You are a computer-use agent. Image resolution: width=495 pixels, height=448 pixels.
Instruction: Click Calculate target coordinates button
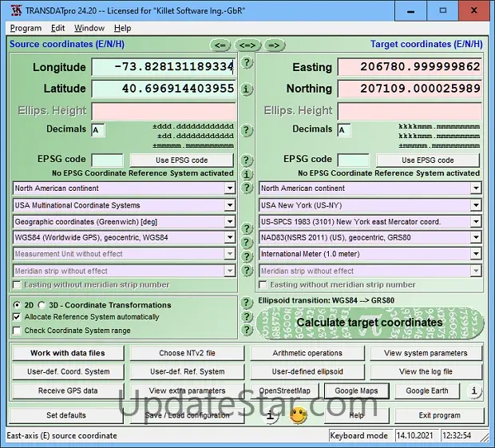click(x=370, y=323)
